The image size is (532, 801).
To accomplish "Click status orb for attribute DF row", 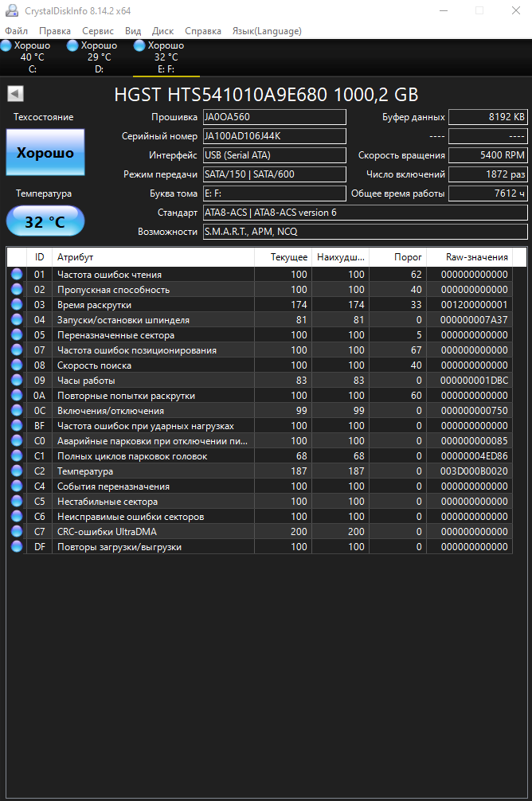I will click(17, 547).
